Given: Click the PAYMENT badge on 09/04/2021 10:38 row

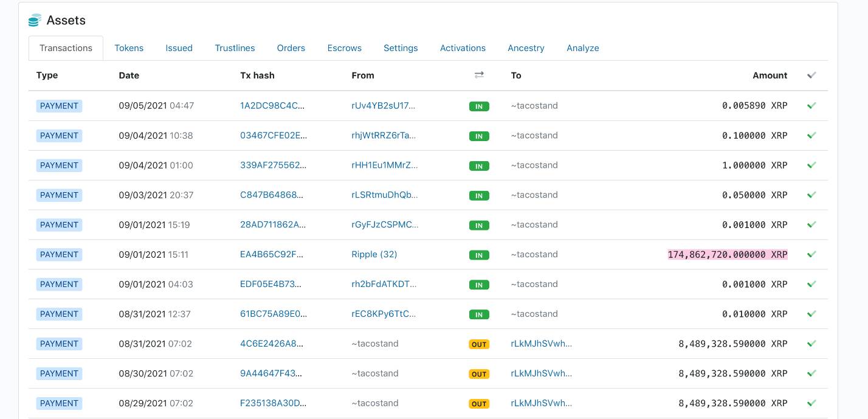Looking at the screenshot, I should [59, 136].
